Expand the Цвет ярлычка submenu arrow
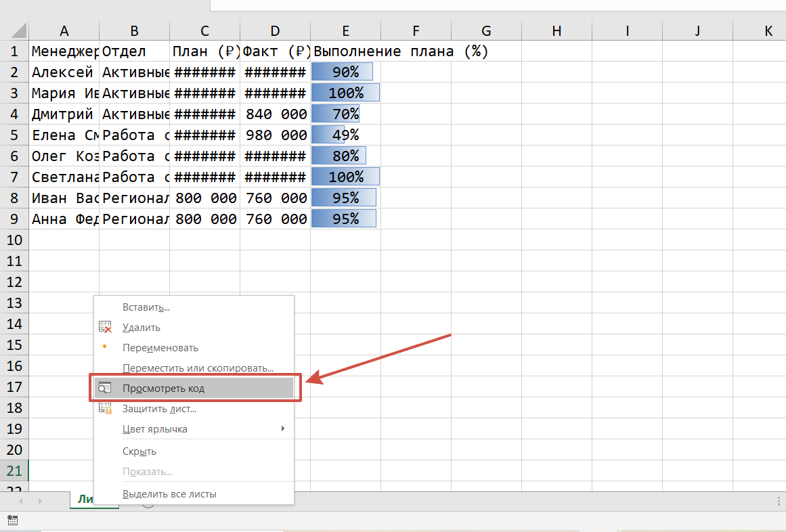Screen dimensions: 786x532 [283, 428]
